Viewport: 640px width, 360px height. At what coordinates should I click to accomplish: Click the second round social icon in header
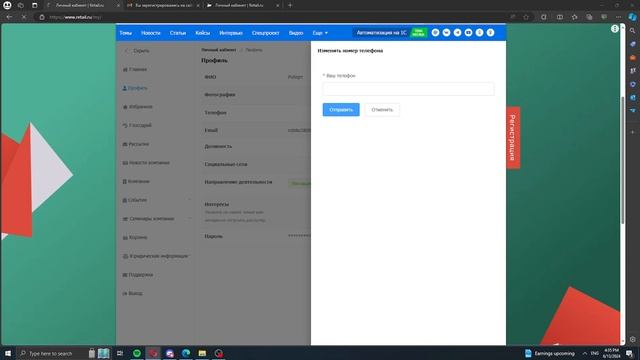point(447,33)
